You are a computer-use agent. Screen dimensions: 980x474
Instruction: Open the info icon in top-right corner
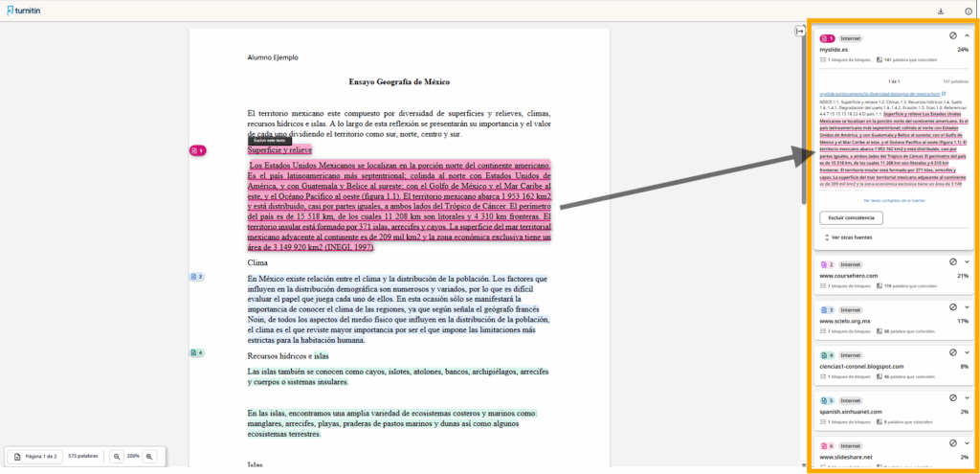[968, 11]
